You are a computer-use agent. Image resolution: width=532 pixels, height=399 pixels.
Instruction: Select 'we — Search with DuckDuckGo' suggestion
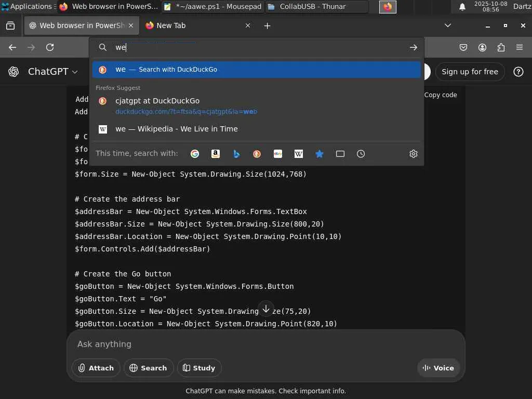tap(257, 70)
